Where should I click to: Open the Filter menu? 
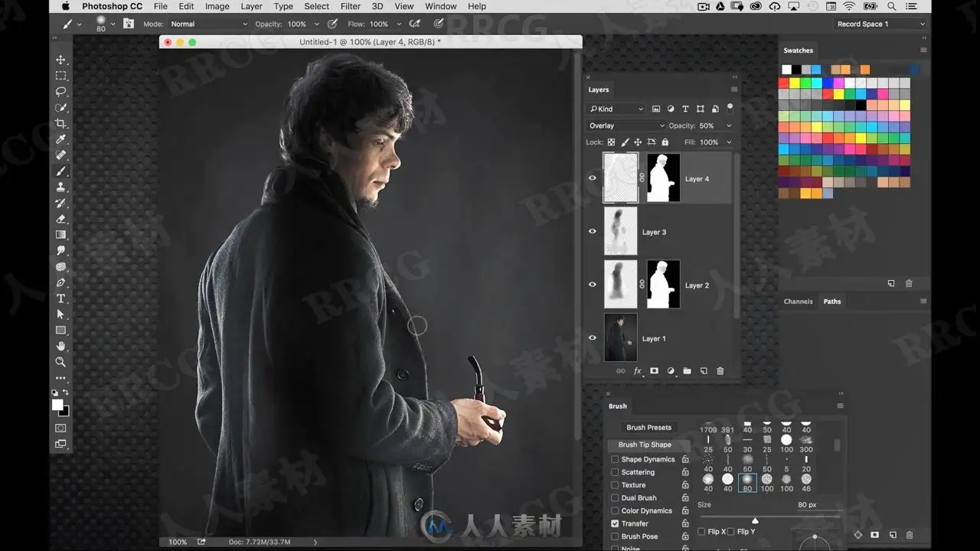350,6
